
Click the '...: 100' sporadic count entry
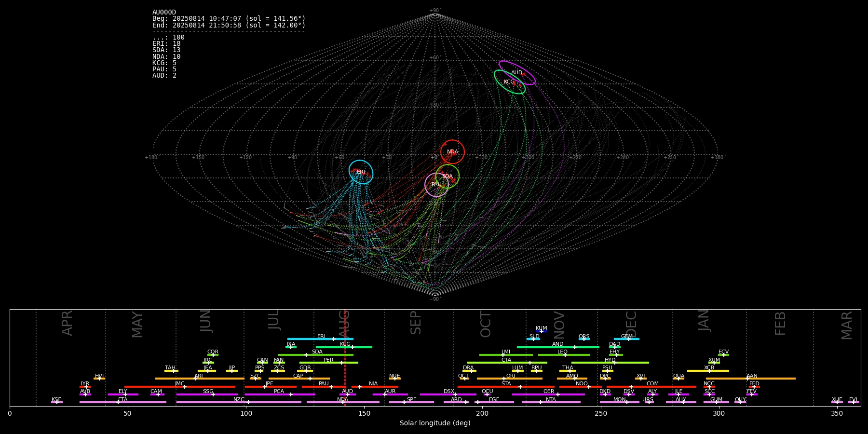tap(168, 38)
